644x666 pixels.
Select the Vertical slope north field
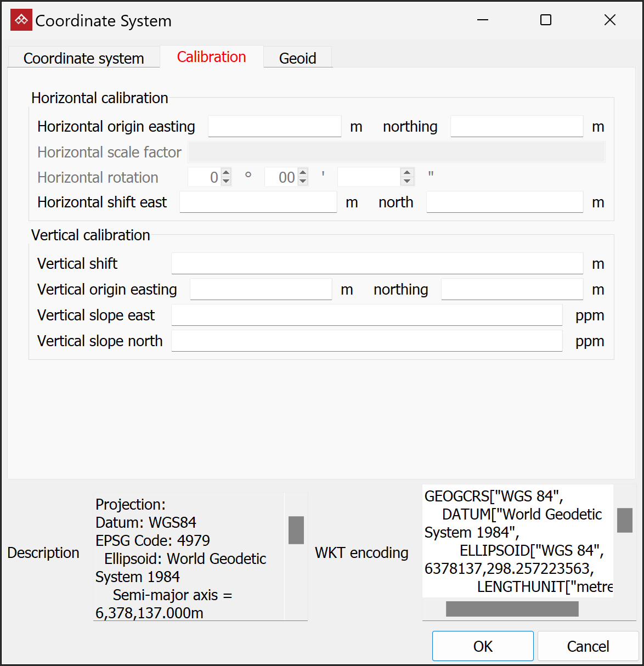point(367,341)
